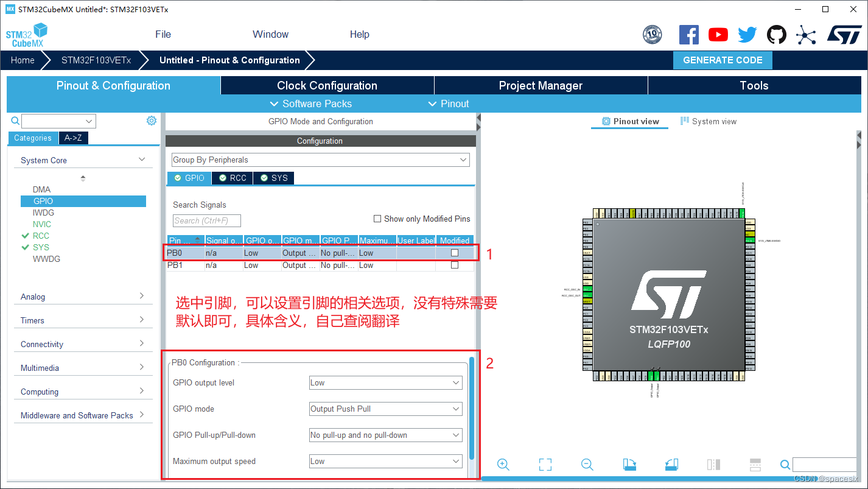This screenshot has width=868, height=489.
Task: Click the STM32F103VETx breadcrumb
Action: 96,60
